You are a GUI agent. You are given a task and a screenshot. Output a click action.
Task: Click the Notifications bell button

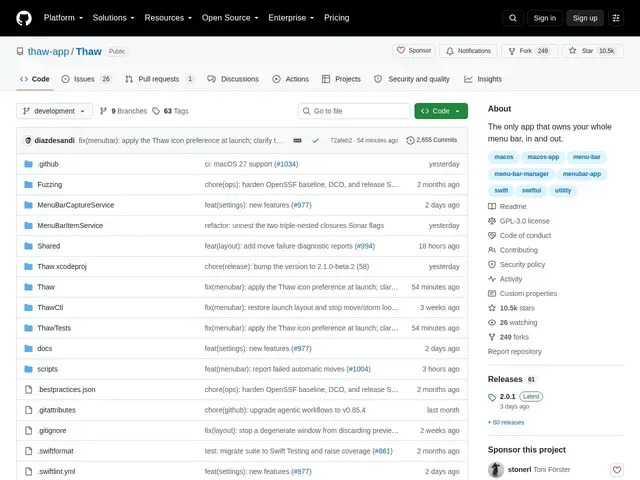coord(468,51)
